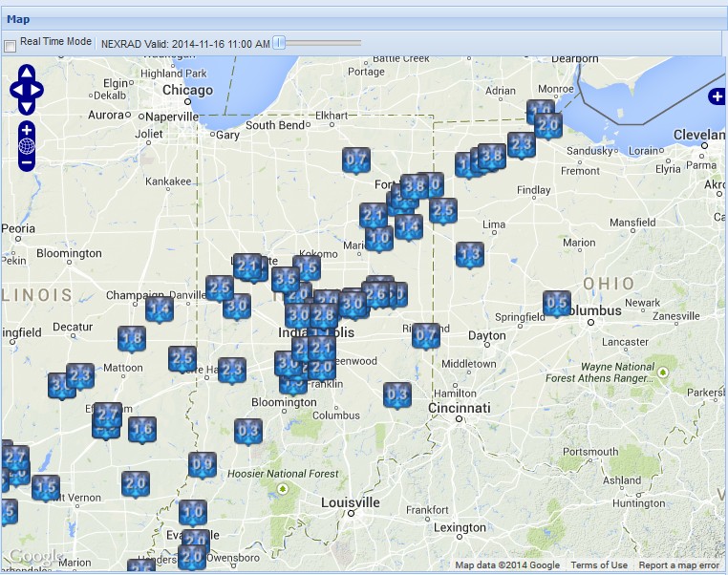Image resolution: width=728 pixels, height=575 pixels.
Task: Click the 1.4 marker south of Fort Wayne
Action: click(x=409, y=227)
